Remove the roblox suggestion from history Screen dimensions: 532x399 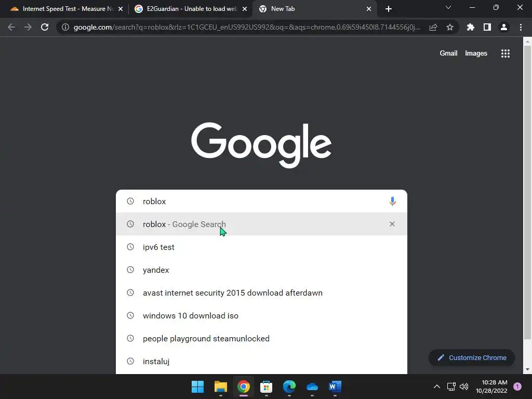[x=392, y=224]
